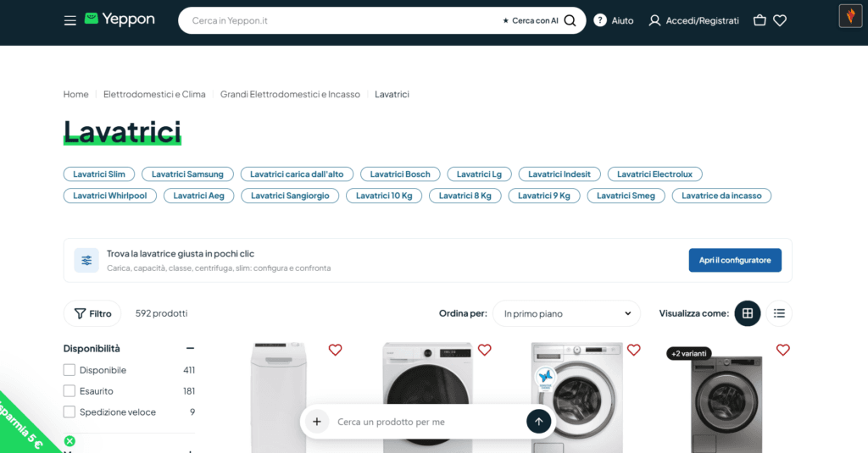
Task: Switch to grid view
Action: pos(748,313)
